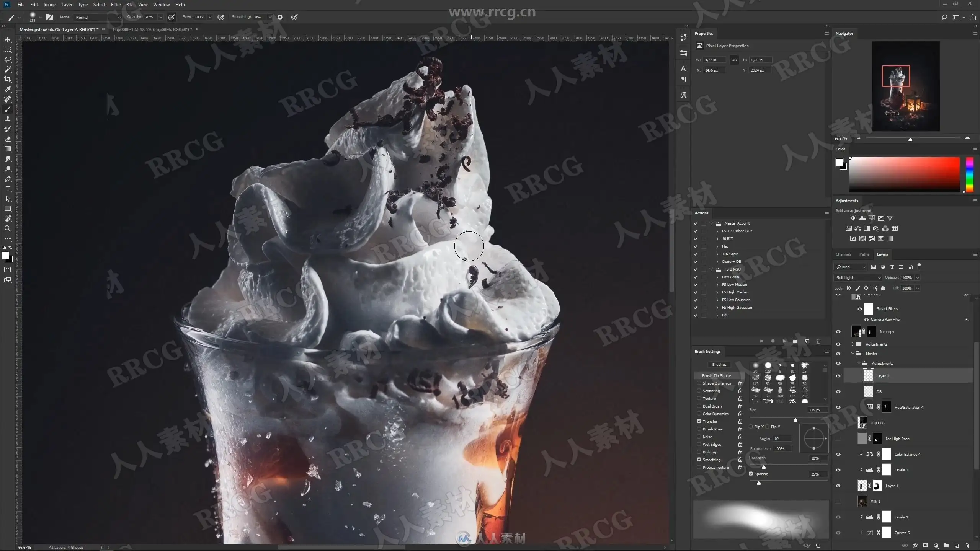Open the Window menu
The image size is (980, 551).
[161, 5]
